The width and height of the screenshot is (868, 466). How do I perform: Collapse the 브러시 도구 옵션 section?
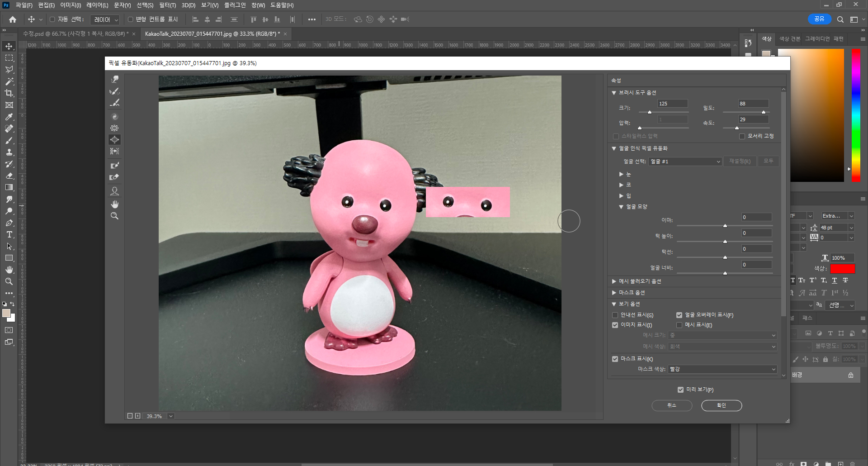tap(614, 93)
